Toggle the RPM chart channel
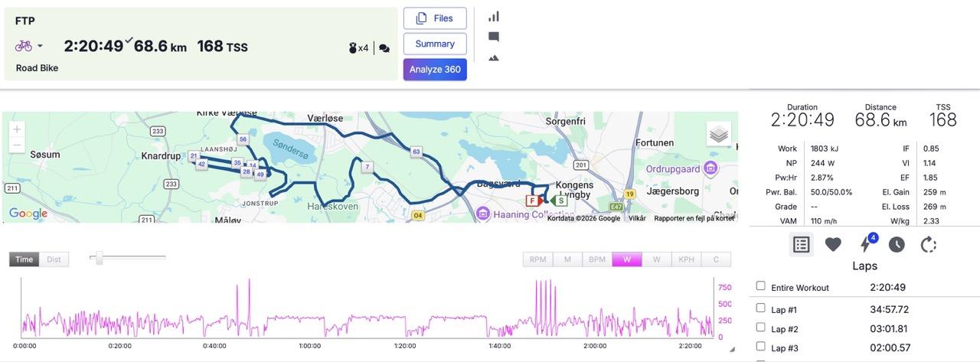Screen dimensions: 980x362 point(537,259)
